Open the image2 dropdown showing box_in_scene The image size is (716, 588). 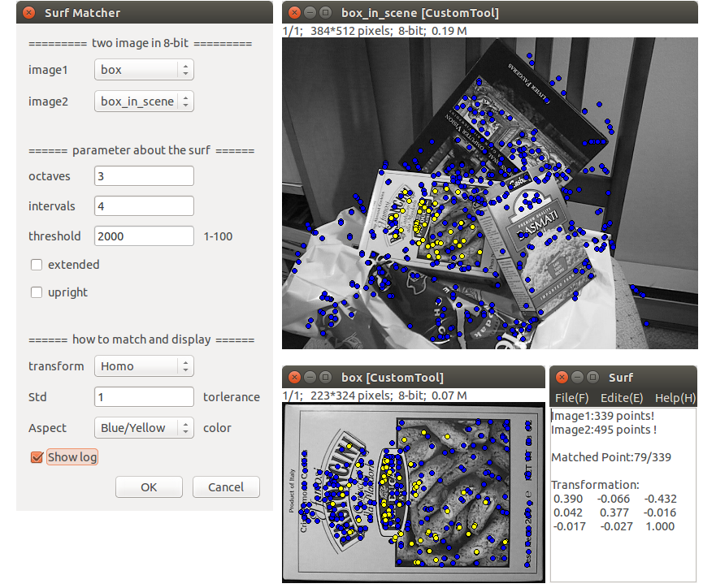(x=144, y=102)
